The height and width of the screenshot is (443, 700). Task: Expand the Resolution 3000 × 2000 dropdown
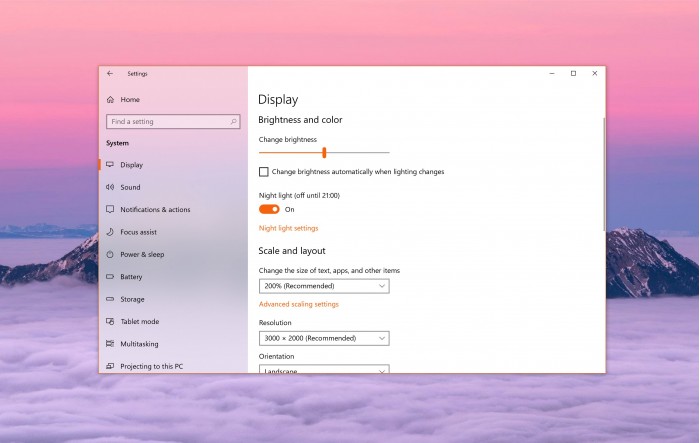(323, 338)
